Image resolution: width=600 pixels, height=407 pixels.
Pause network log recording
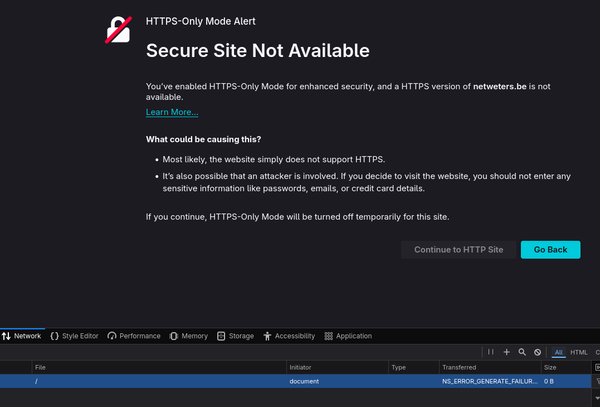[491, 353]
